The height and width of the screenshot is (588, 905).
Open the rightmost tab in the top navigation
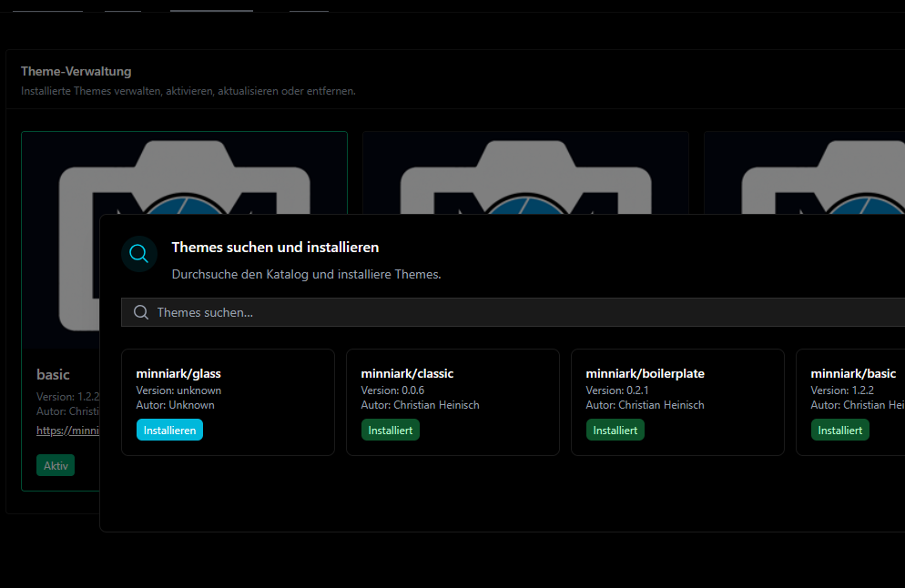pyautogui.click(x=309, y=5)
